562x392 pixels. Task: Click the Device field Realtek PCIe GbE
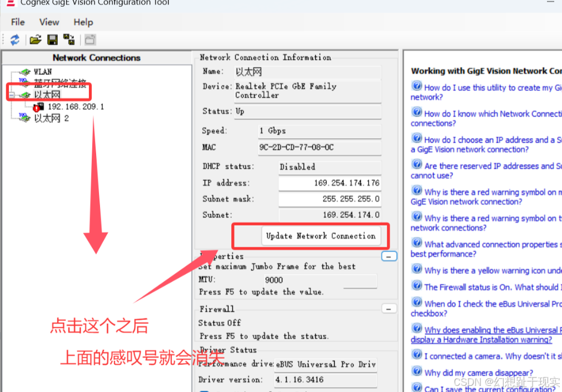[x=307, y=91]
